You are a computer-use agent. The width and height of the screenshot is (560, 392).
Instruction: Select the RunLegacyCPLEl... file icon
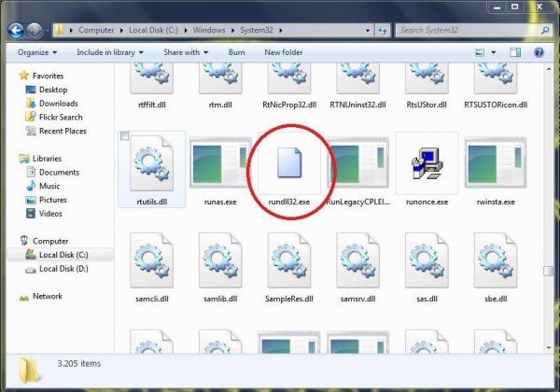pos(357,162)
